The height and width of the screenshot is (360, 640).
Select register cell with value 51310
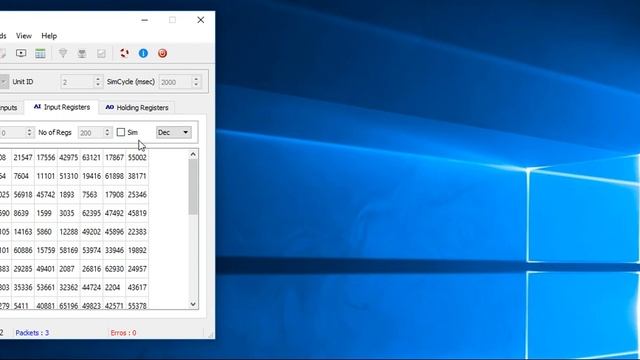click(x=69, y=176)
